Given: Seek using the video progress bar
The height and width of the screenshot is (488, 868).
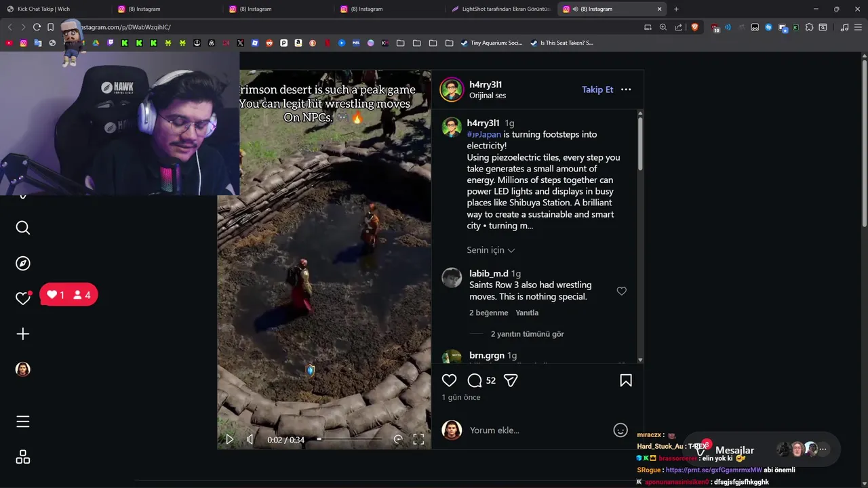Looking at the screenshot, I should coord(349,439).
